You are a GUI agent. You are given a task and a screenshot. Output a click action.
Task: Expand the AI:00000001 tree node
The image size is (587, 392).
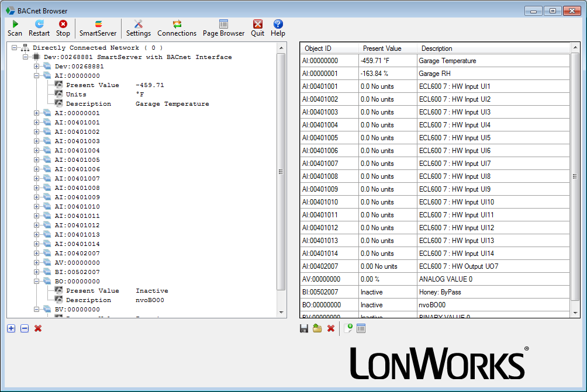point(36,113)
